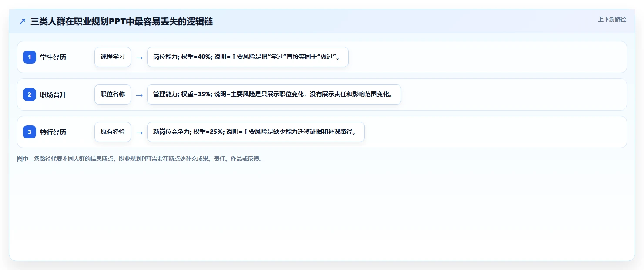This screenshot has width=644, height=270.
Task: Click the 转行经历 row label
Action: (x=53, y=132)
